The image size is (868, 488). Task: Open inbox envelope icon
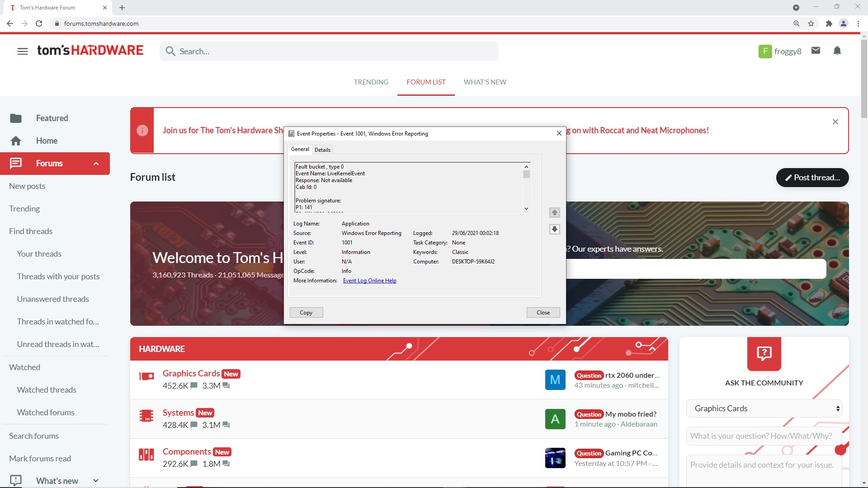point(816,51)
